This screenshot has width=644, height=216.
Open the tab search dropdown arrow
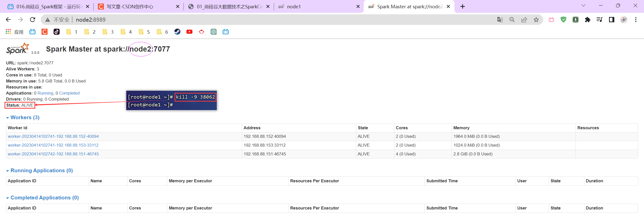pos(583,6)
